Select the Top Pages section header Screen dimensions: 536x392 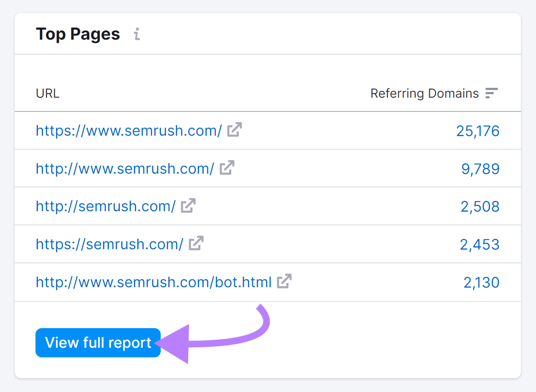[x=78, y=34]
